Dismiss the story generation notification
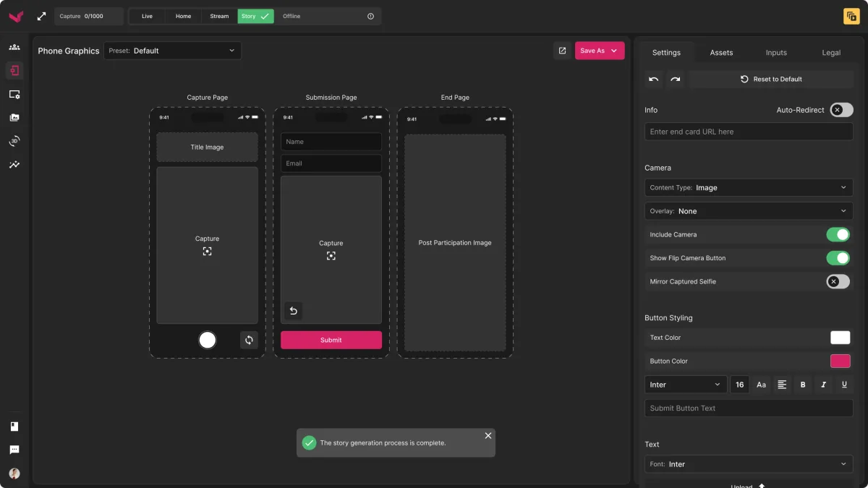Viewport: 868px width, 488px height. tap(488, 435)
